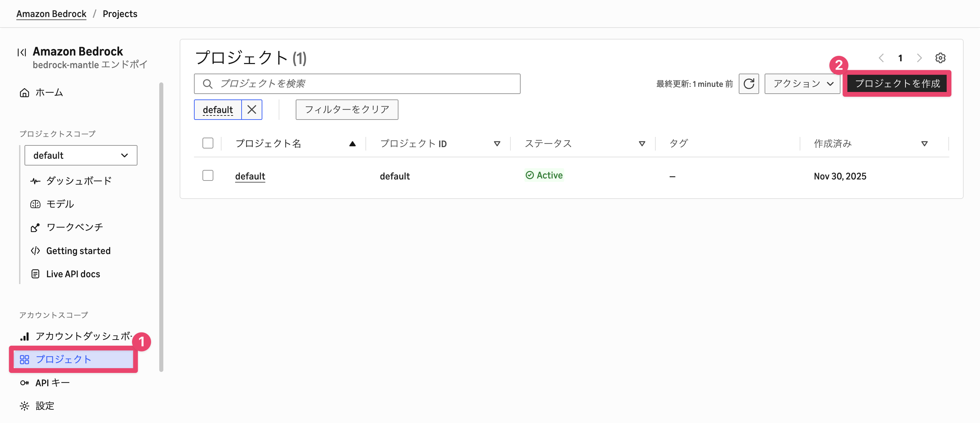Go to next page of projects
This screenshot has height=423, width=980.
click(919, 58)
